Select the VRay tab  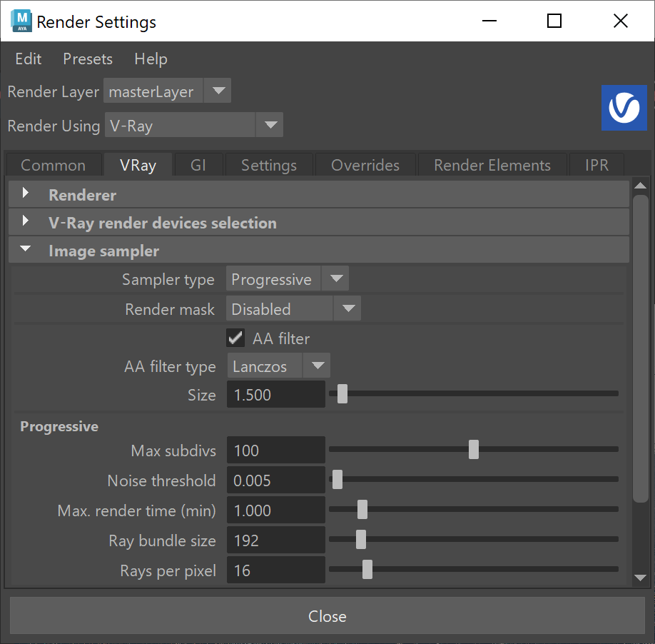tap(138, 165)
